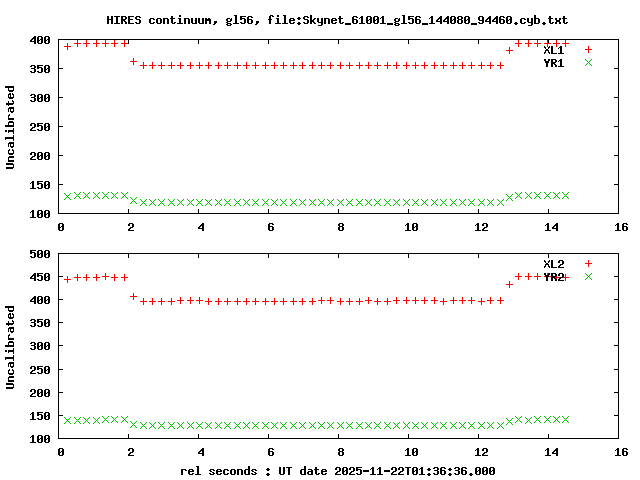640x480 pixels.
Task: Click the green x marker beside YR2
Action: [588, 276]
